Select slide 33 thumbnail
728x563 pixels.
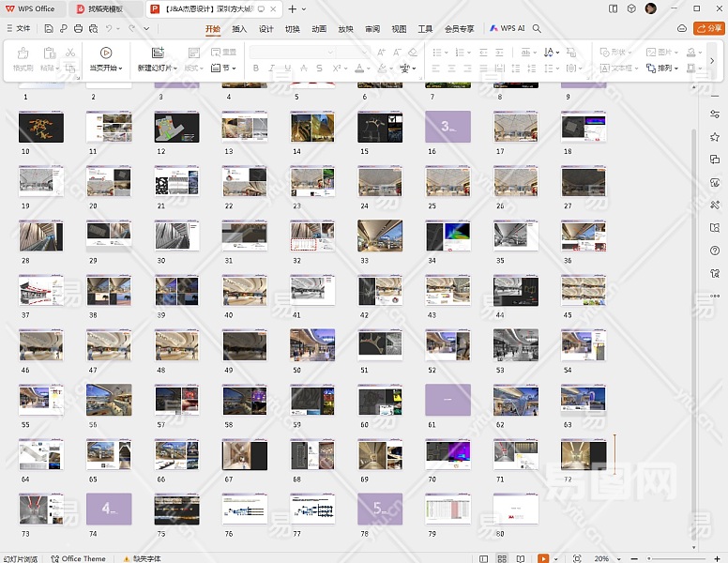380,236
